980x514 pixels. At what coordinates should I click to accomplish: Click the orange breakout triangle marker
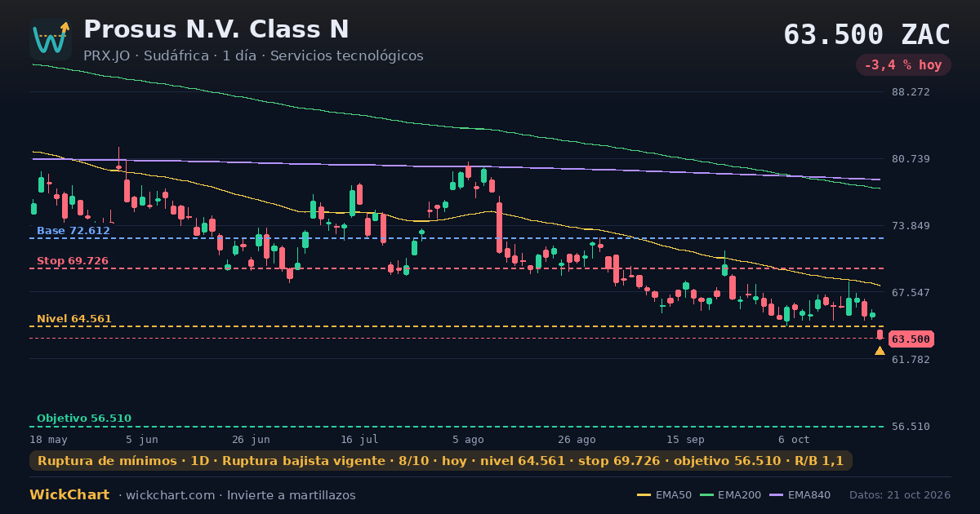[x=880, y=351]
